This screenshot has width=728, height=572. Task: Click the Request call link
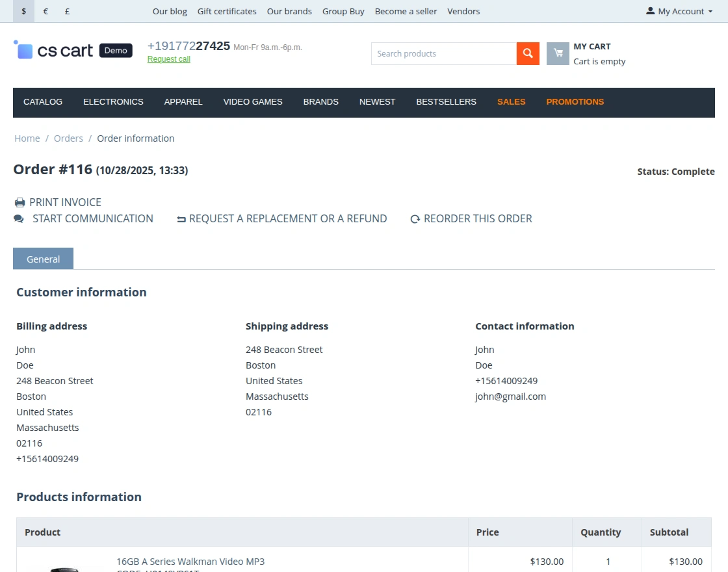coord(168,58)
